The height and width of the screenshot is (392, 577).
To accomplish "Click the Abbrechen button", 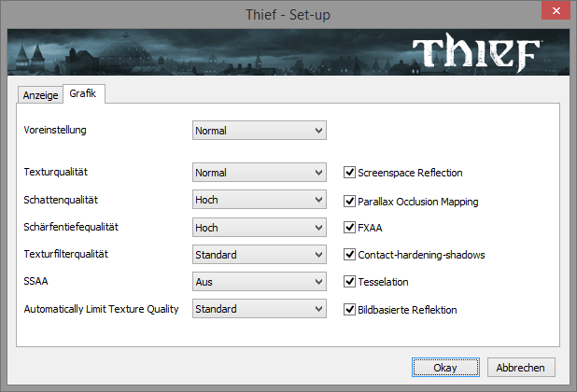I will (x=521, y=368).
